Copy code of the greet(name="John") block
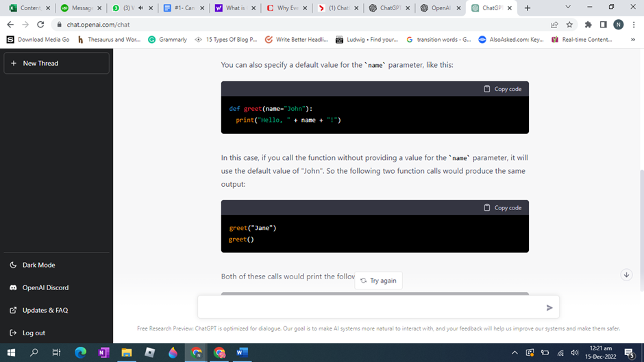The height and width of the screenshot is (362, 644). [502, 89]
